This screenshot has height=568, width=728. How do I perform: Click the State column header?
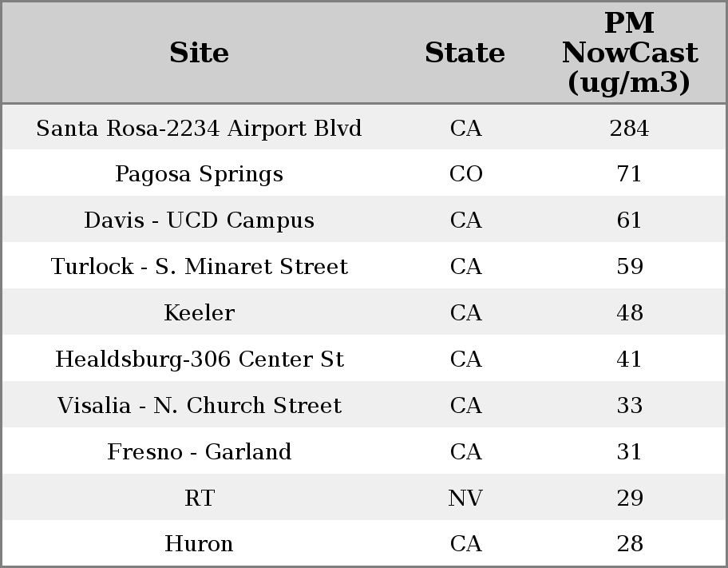465,53
